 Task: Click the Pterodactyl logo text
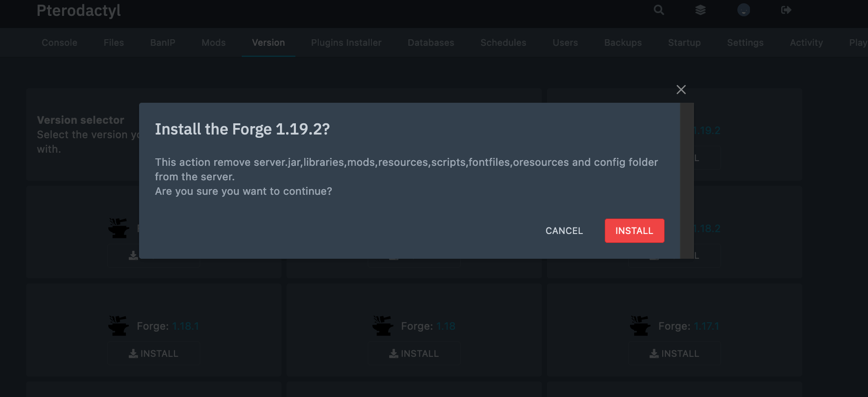tap(78, 10)
